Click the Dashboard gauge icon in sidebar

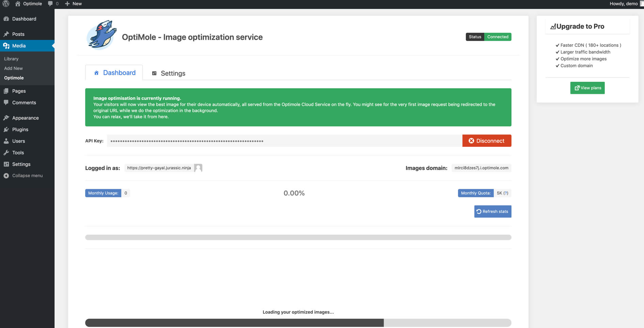(6, 19)
